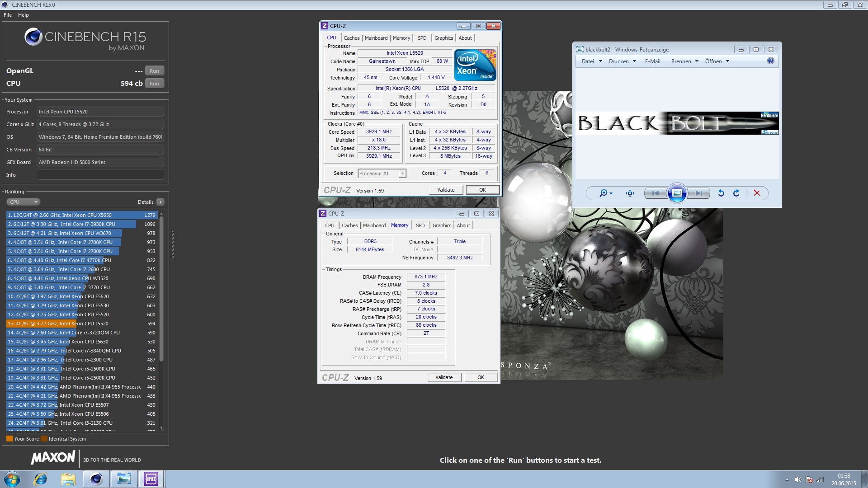Go to next photo in Fotoanzeige

(698, 193)
